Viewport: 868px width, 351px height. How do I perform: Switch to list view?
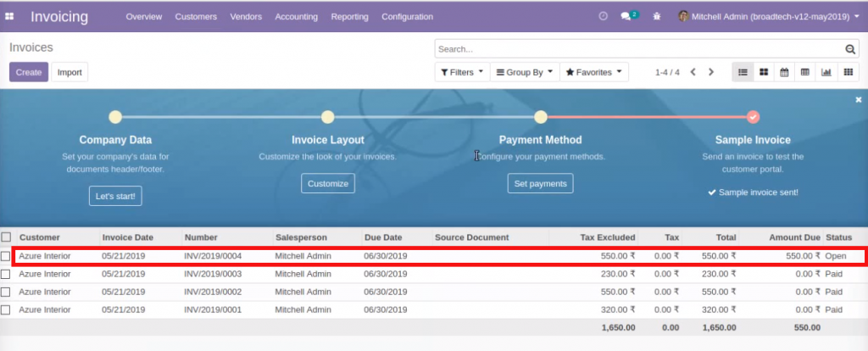tap(743, 72)
